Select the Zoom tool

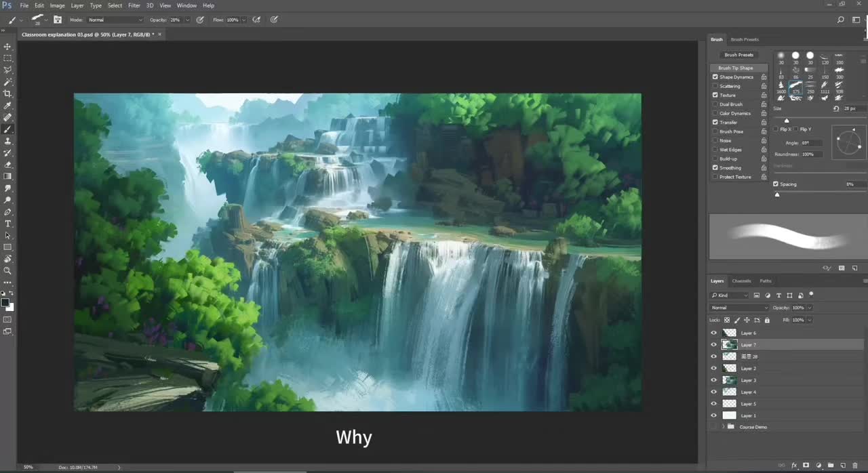(x=7, y=270)
